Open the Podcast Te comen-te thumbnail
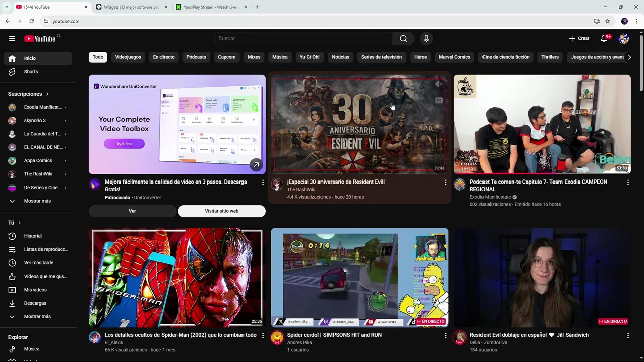Viewport: 644px width, 362px height. coord(542,125)
